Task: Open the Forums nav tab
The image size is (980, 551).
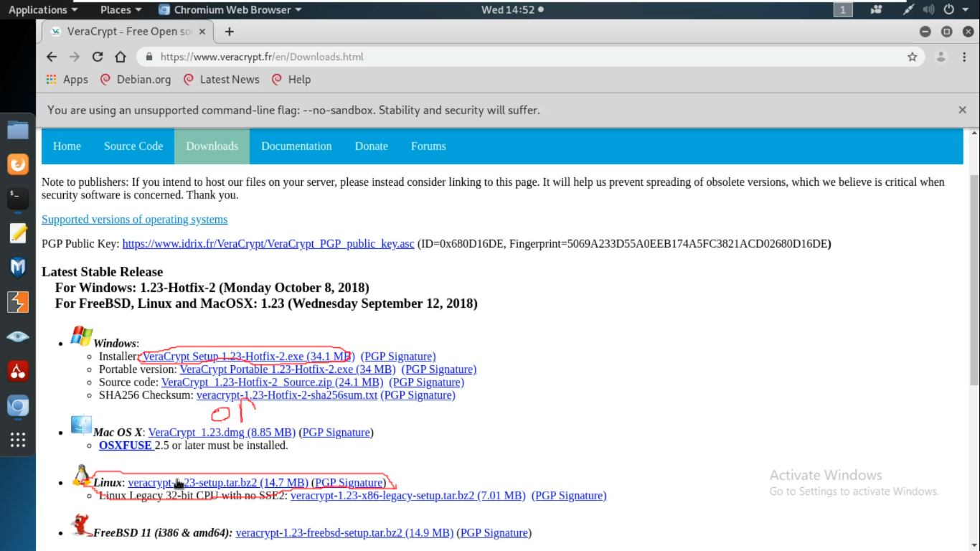Action: pos(428,146)
